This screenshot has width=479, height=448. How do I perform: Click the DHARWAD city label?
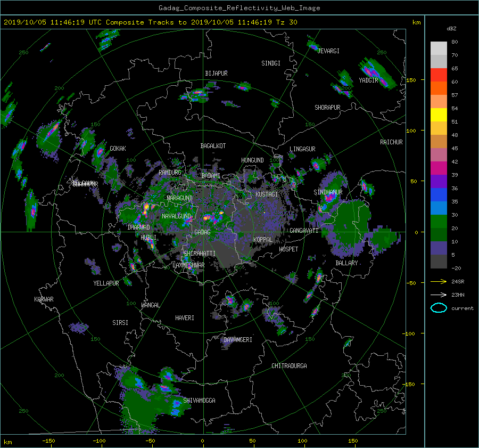coord(138,227)
